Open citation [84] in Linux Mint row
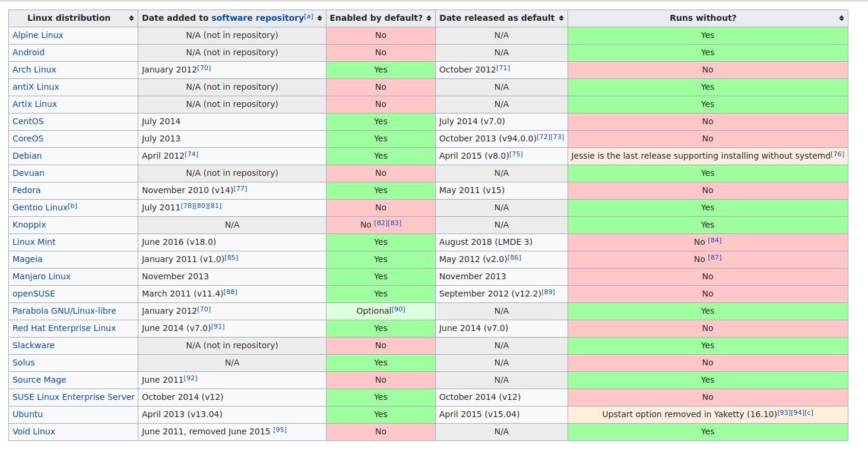 (x=715, y=240)
